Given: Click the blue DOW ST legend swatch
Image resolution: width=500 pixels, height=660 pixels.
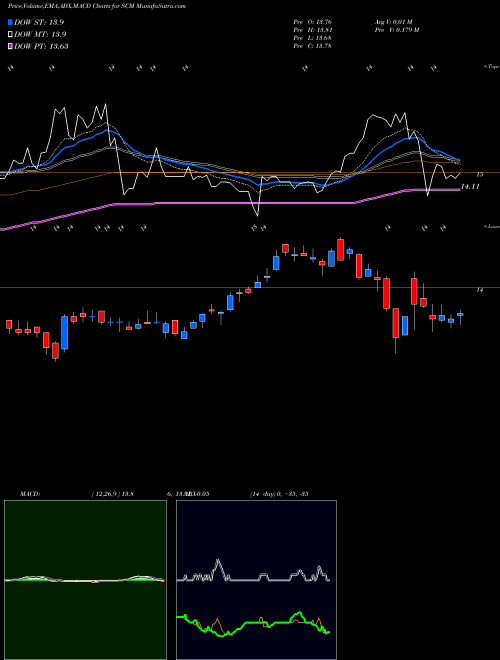Looking at the screenshot, I should click(10, 22).
